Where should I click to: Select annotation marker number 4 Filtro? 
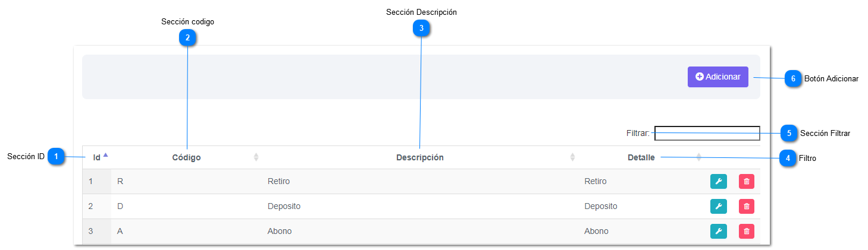click(788, 159)
